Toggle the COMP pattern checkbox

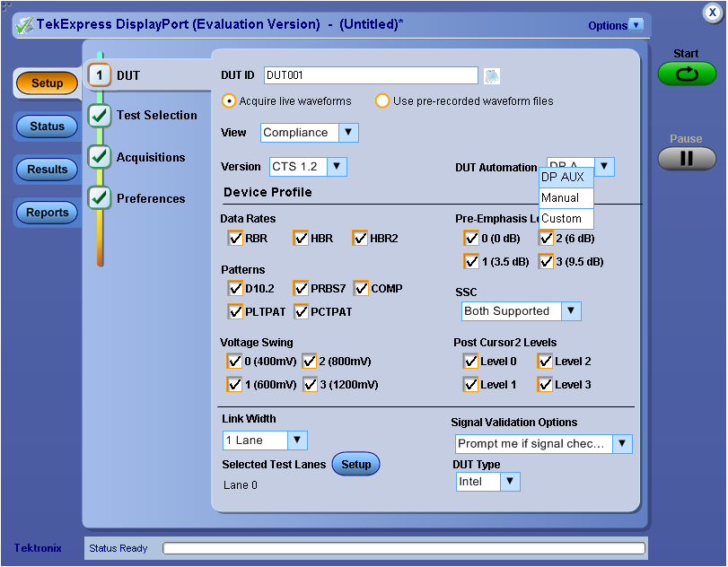(x=361, y=289)
